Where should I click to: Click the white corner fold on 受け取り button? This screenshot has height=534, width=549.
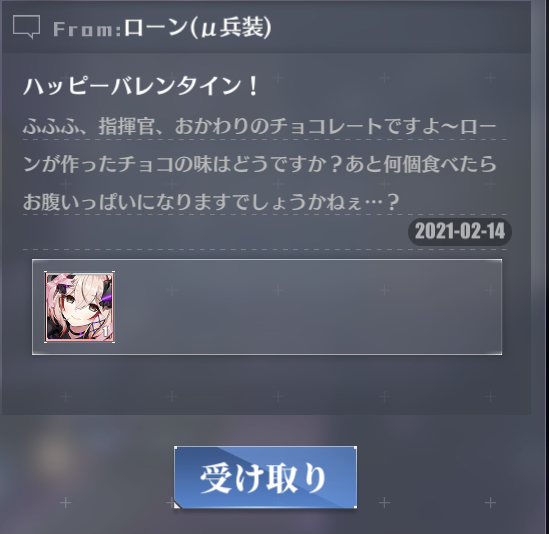click(x=178, y=505)
